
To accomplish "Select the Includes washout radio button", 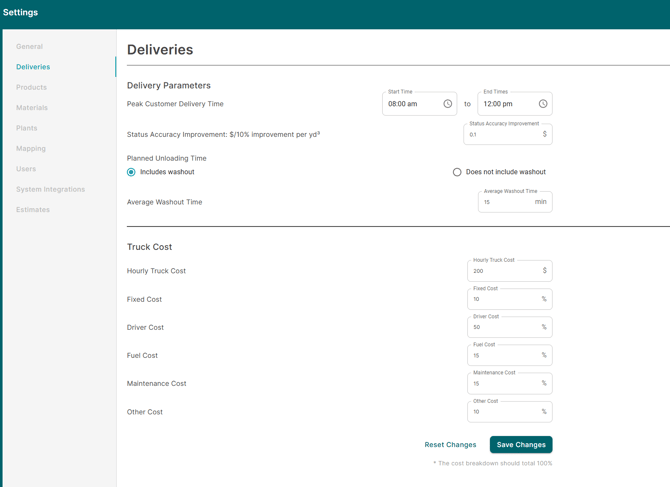I will tap(131, 172).
